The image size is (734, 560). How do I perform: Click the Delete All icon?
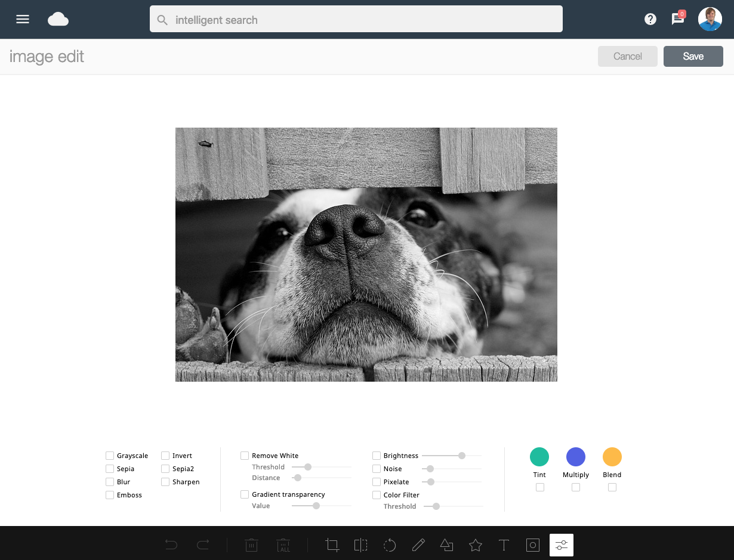tap(283, 544)
